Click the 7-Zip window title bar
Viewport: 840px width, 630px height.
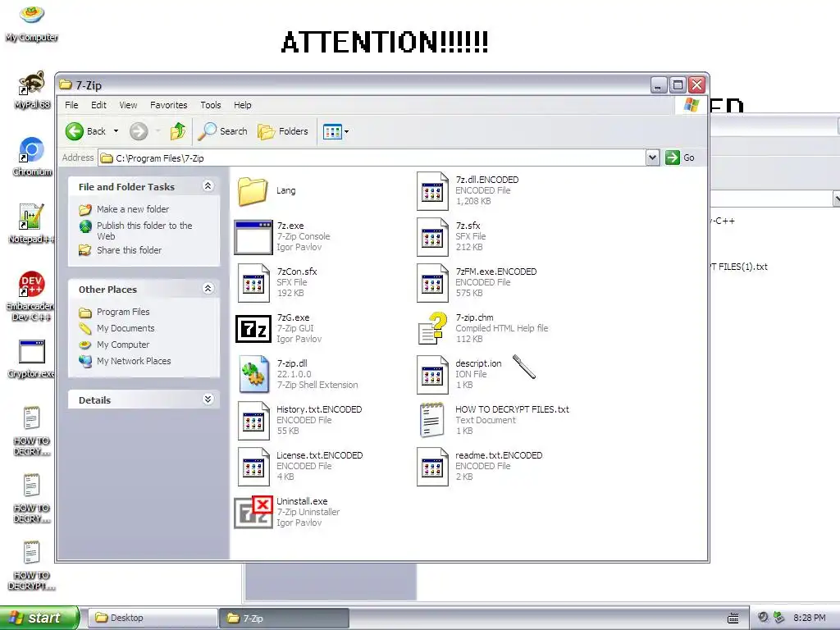coord(354,84)
